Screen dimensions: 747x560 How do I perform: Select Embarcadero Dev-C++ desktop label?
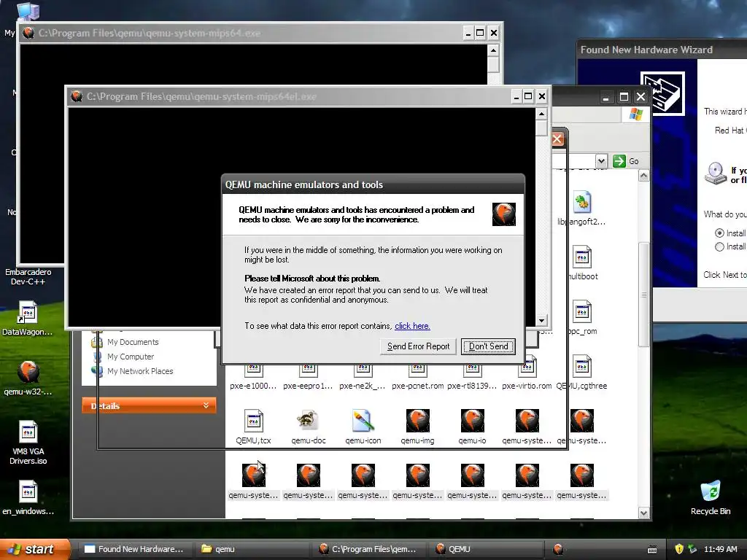point(28,276)
